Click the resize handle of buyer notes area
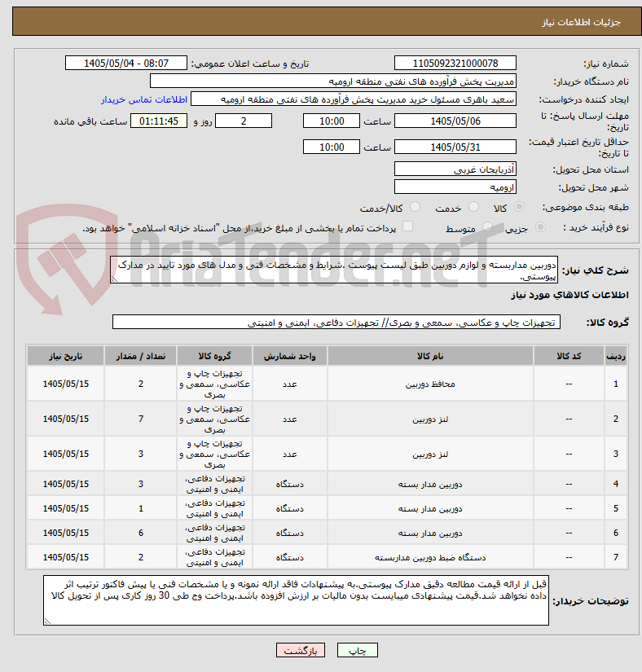 [47, 621]
